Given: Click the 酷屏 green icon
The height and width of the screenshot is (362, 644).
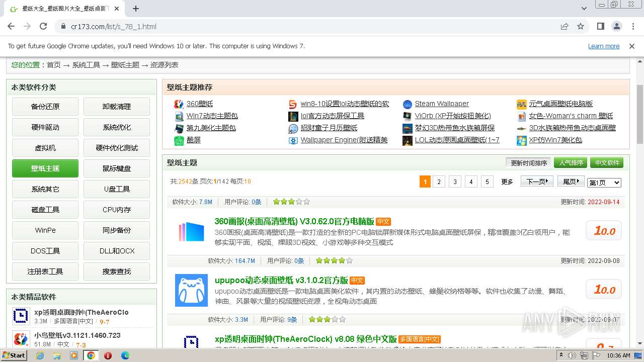Looking at the screenshot, I should pyautogui.click(x=179, y=140).
